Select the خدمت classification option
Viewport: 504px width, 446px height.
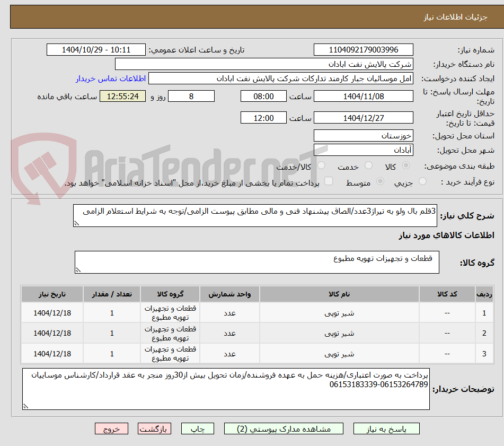(368, 166)
